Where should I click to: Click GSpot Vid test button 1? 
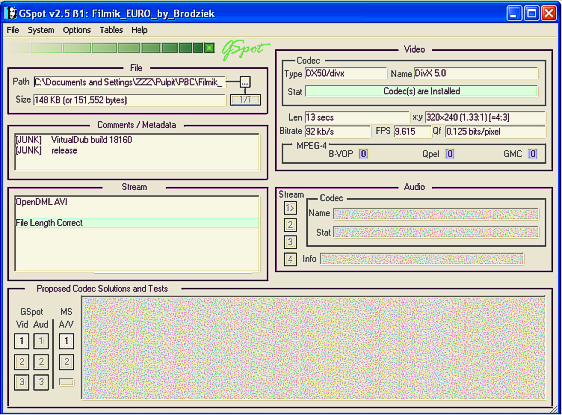coord(22,341)
